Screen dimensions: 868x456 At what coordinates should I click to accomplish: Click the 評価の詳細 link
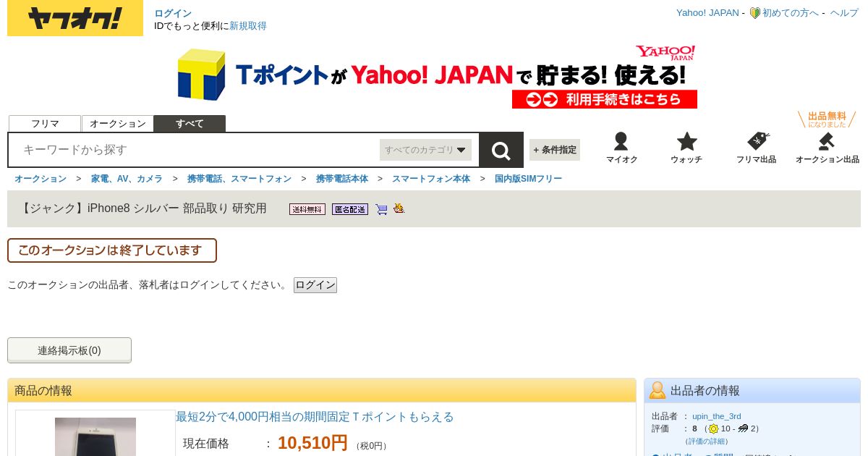[x=707, y=441]
